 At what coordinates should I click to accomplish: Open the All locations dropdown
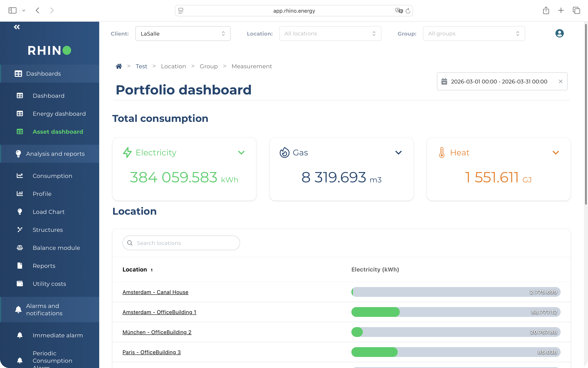click(330, 34)
